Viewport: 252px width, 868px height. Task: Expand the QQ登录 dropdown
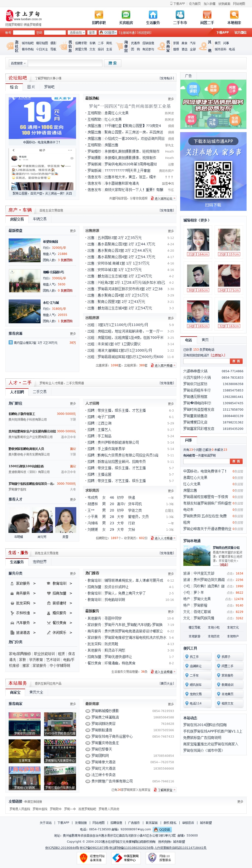[x=108, y=33]
